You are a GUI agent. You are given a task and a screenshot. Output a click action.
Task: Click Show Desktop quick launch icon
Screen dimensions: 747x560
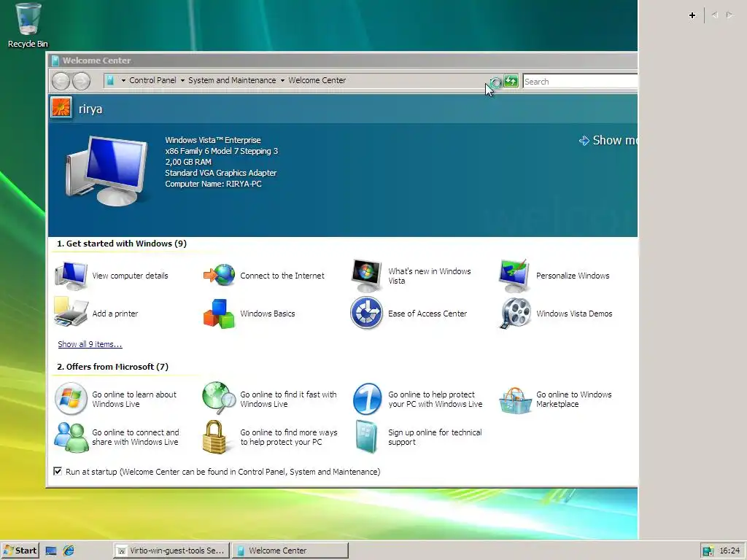coord(50,551)
